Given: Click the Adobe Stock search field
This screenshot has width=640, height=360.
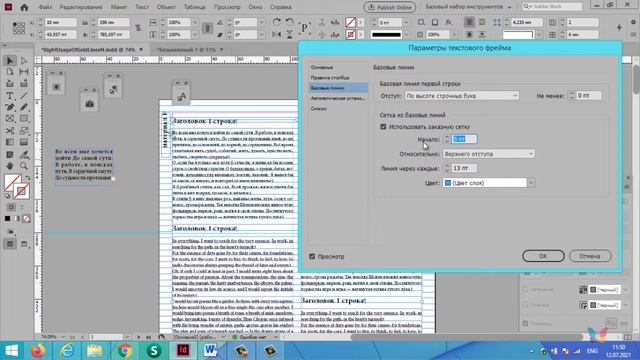Looking at the screenshot, I should (552, 7).
